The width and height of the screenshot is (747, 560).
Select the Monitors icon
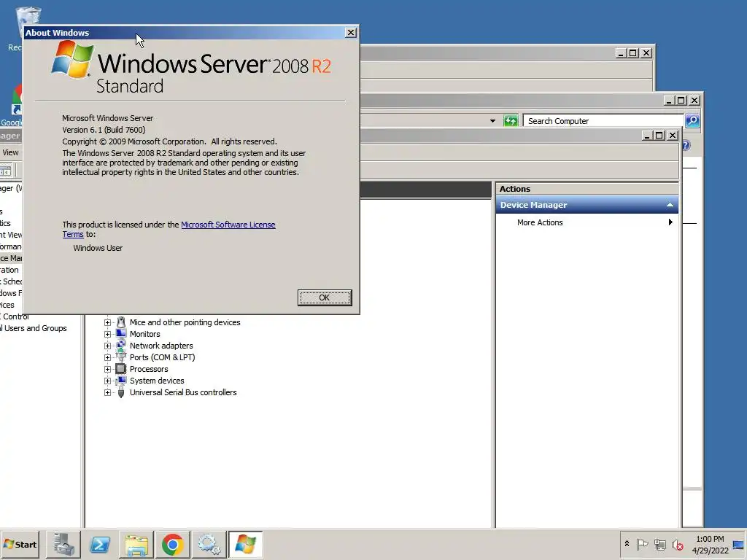[x=121, y=334]
